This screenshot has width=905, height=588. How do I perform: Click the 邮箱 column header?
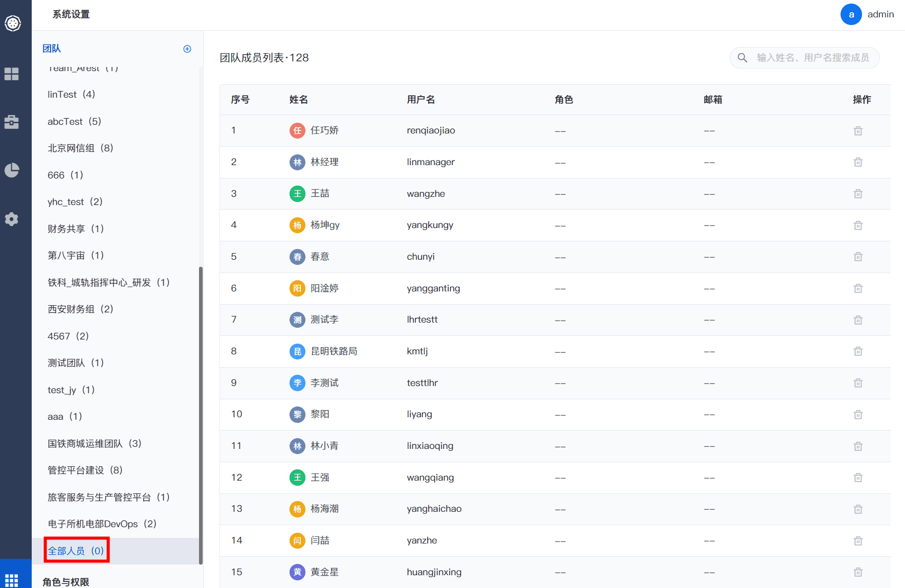(x=713, y=100)
